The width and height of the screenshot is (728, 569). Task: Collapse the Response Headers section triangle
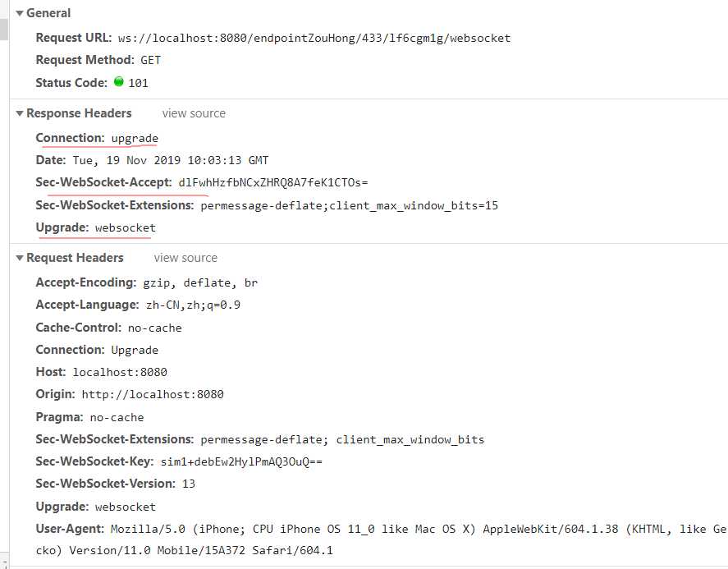(x=19, y=113)
